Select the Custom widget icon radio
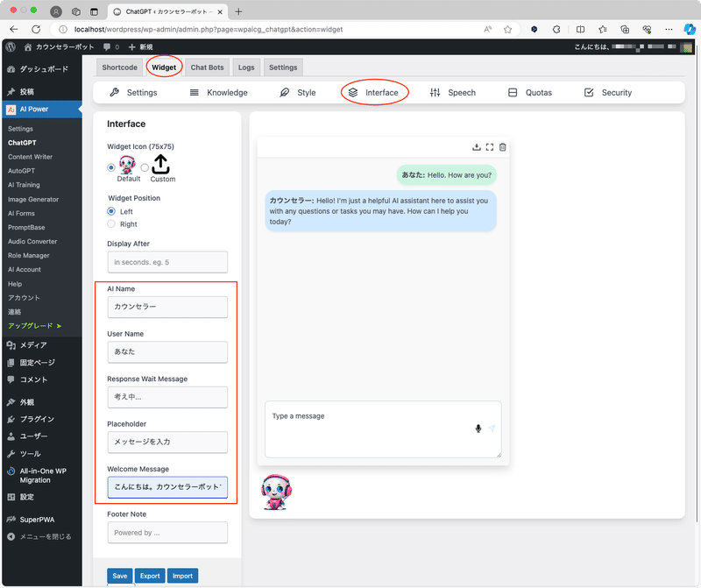 tap(145, 167)
